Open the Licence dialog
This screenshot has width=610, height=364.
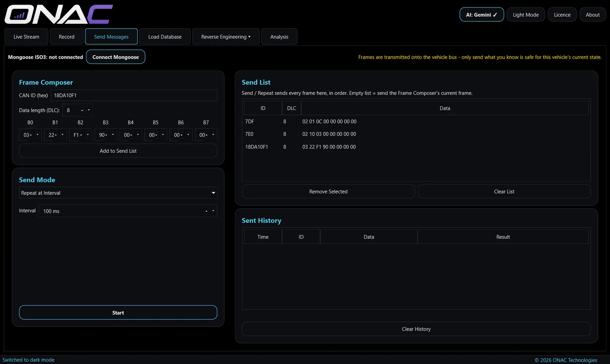pyautogui.click(x=562, y=15)
